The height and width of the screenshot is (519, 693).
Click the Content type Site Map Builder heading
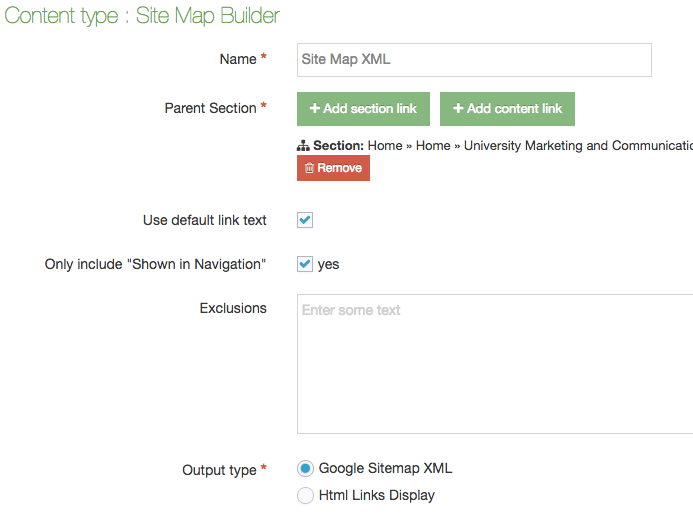point(143,16)
